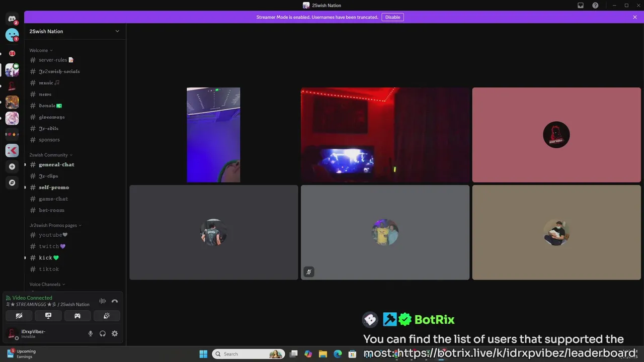644x362 pixels.
Task: Select the red LED room video tile
Action: tap(385, 135)
